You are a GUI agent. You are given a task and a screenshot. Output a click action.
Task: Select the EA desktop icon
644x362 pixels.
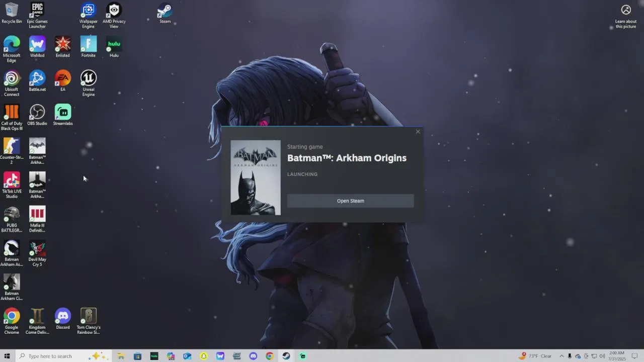63,81
